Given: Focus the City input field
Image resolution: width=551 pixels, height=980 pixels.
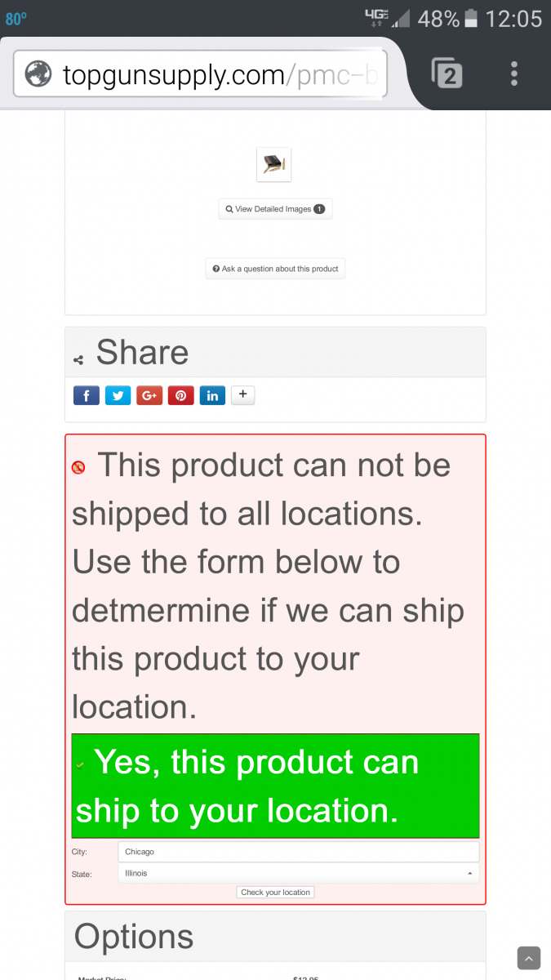Looking at the screenshot, I should 298,852.
